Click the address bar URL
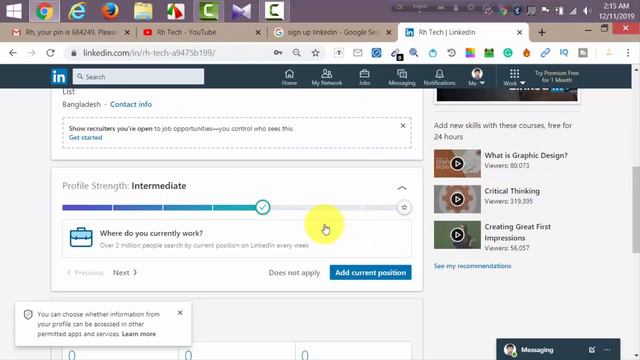The height and width of the screenshot is (360, 640). [x=149, y=53]
